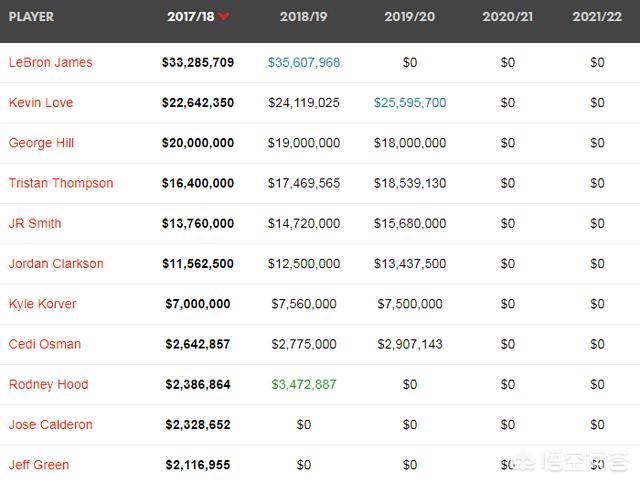Viewport: 640px width, 483px height.
Task: Open Kevin Love player link
Action: coord(41,103)
